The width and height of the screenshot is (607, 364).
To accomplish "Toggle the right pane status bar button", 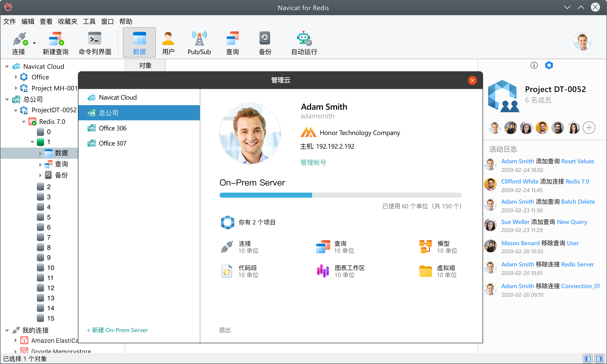I will 599,359.
